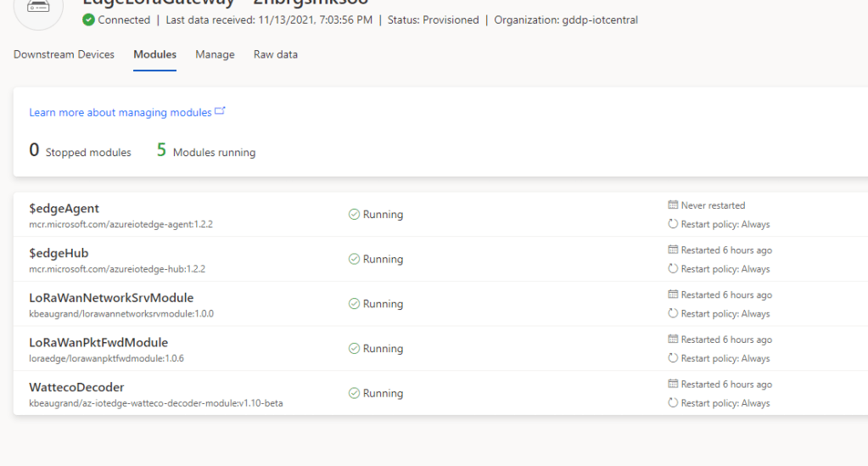The height and width of the screenshot is (466, 868).
Task: Open the $edgeAgent module
Action: (64, 208)
